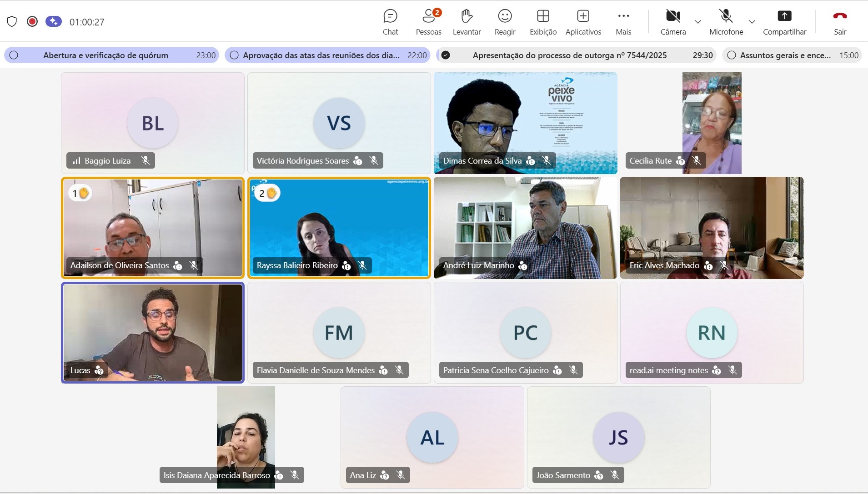The height and width of the screenshot is (494, 868).
Task: Open the Reagir reactions menu
Action: point(505,22)
